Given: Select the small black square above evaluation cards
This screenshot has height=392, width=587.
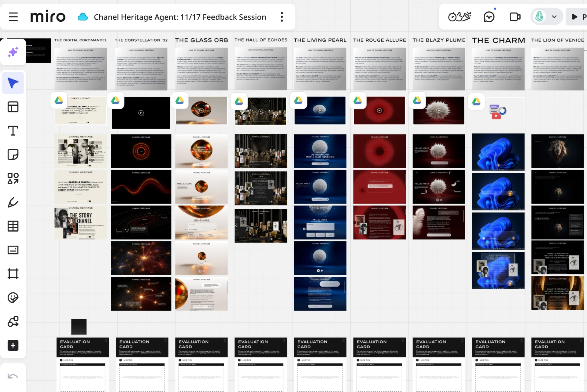Looking at the screenshot, I should click(x=79, y=327).
